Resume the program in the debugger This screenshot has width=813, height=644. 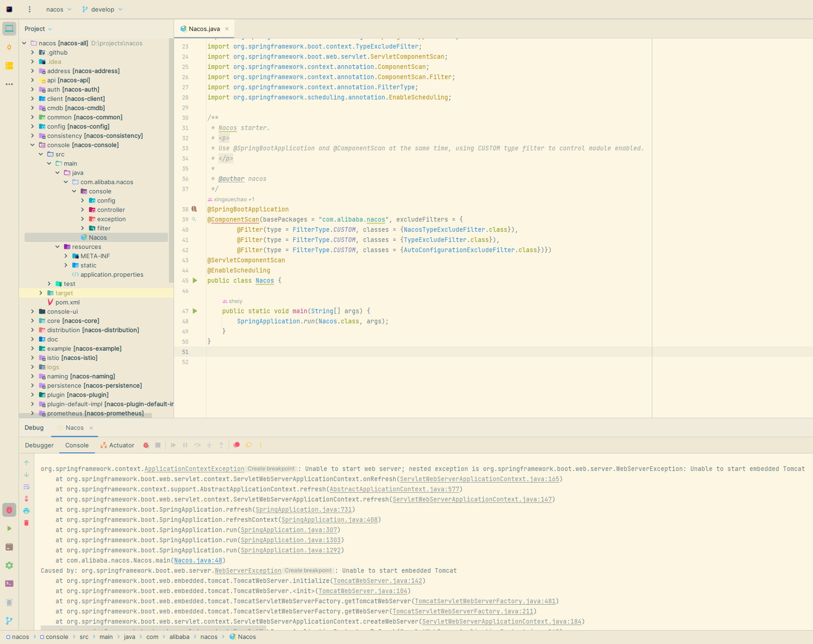(173, 445)
